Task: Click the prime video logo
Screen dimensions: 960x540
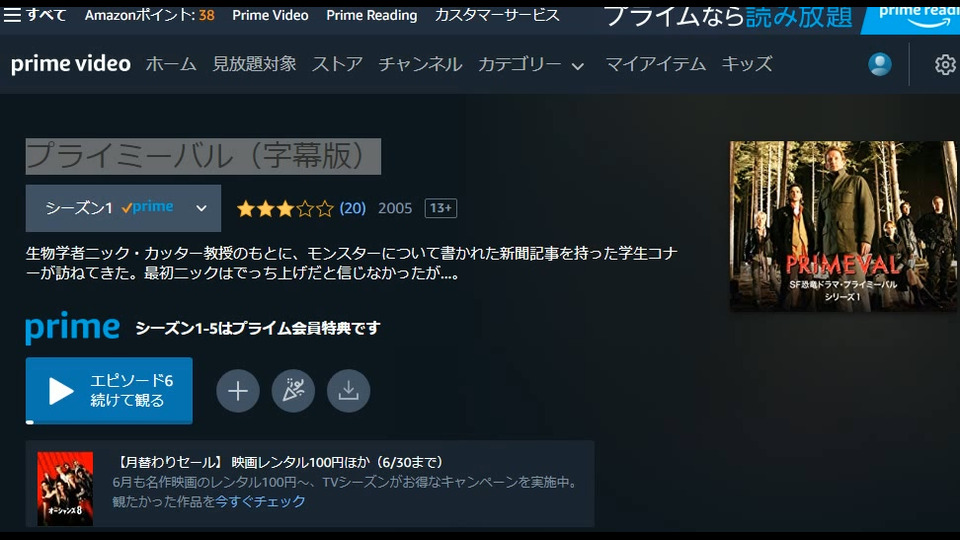Action: coord(71,64)
